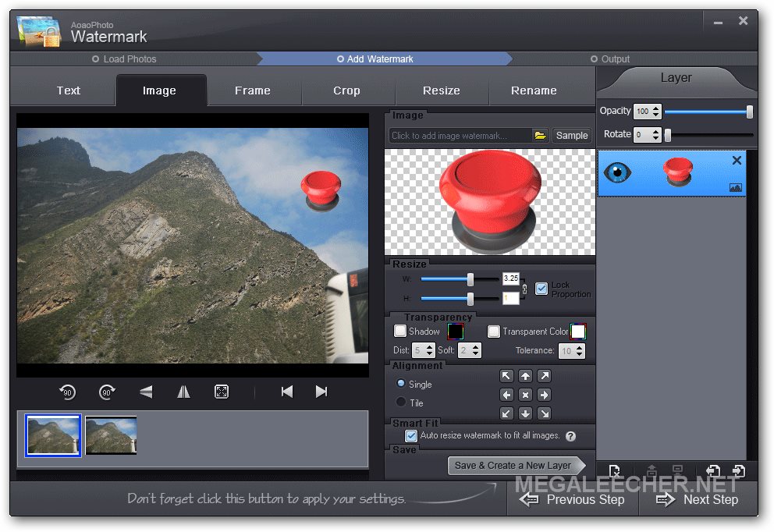
Task: Center the watermark with middle alignment button
Action: 525,395
